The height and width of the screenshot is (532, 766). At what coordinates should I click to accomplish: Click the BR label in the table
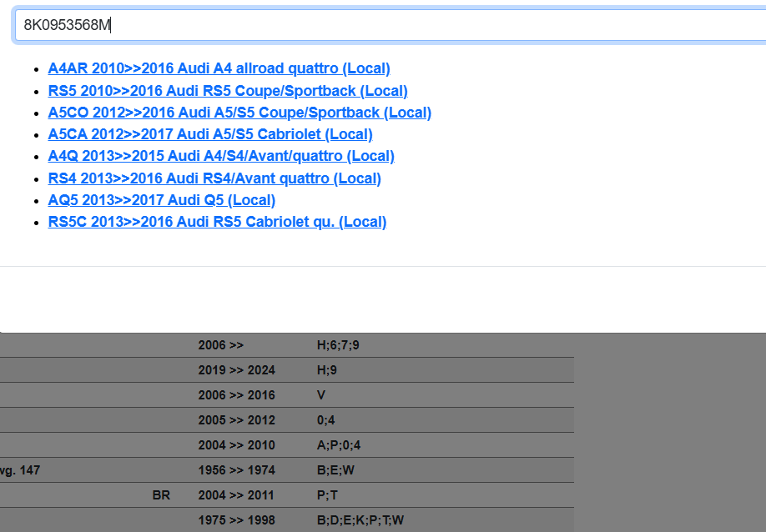(x=161, y=495)
